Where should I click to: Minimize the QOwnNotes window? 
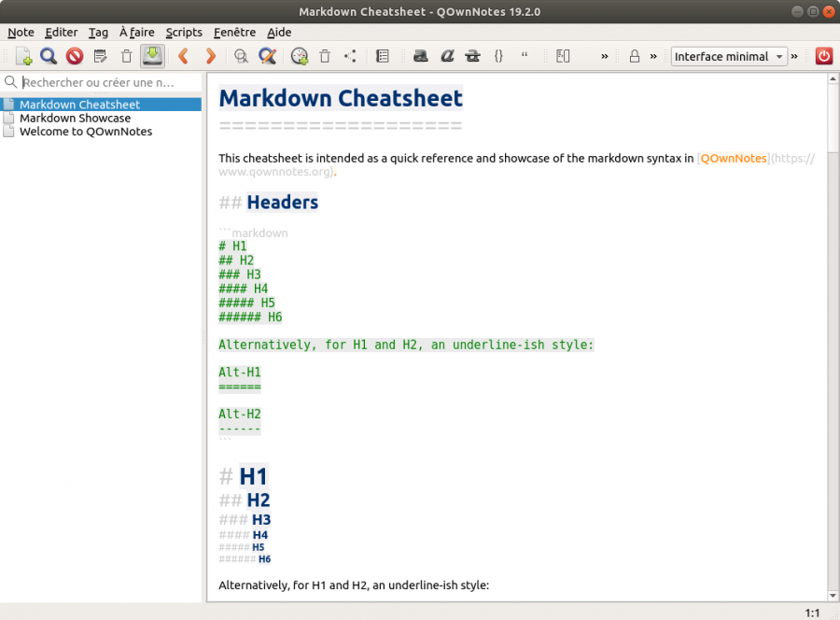[x=797, y=12]
